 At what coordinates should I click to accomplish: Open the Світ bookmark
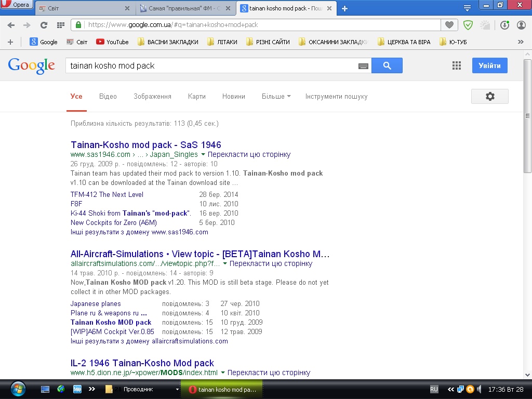tap(77, 42)
